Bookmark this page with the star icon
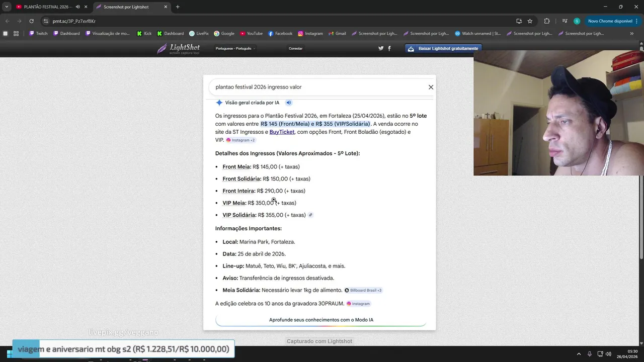 point(530,21)
